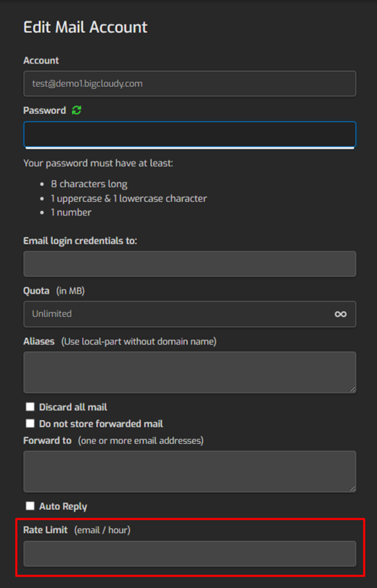Enable Auto Reply
Viewport: 377px width, 588px height.
[29, 506]
